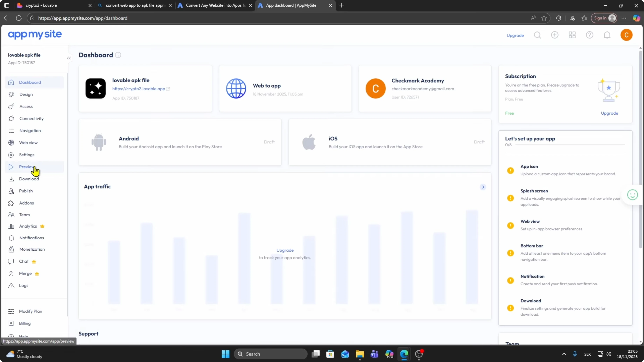Open Modify Plan in the sidebar

[34, 311]
